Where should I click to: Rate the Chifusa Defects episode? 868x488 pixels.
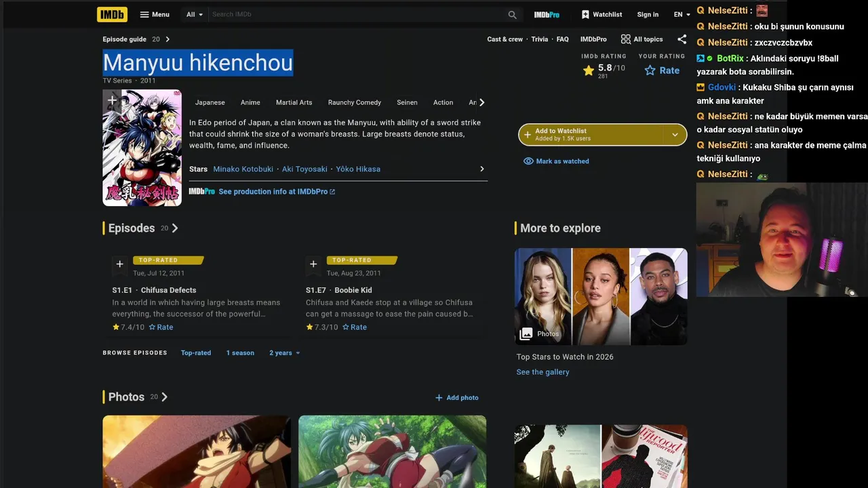[x=161, y=327]
